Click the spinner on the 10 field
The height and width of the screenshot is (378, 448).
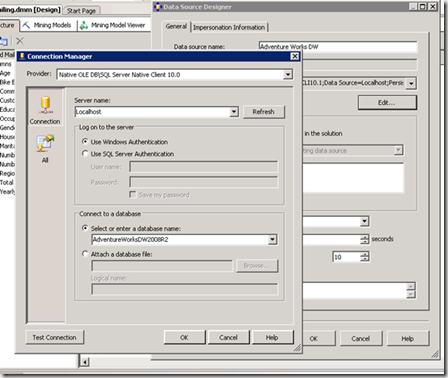365,257
